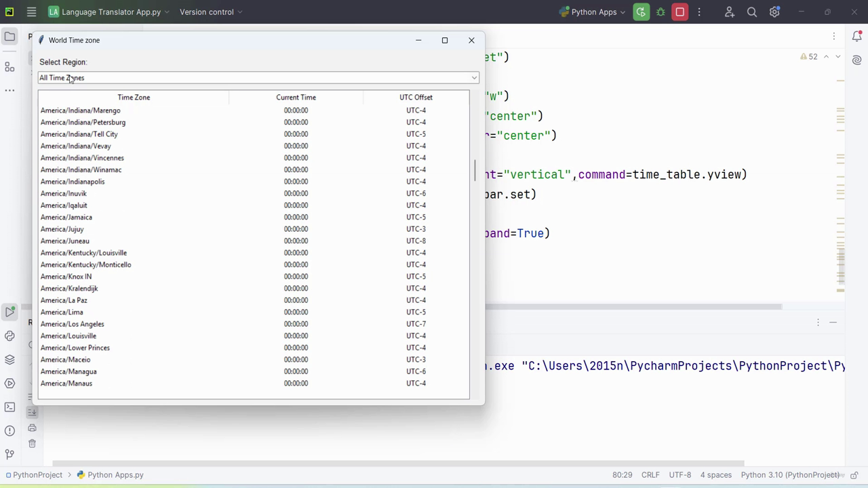Open the All Time Zones region dropdown
Viewport: 868px width, 488px height.
[258, 77]
